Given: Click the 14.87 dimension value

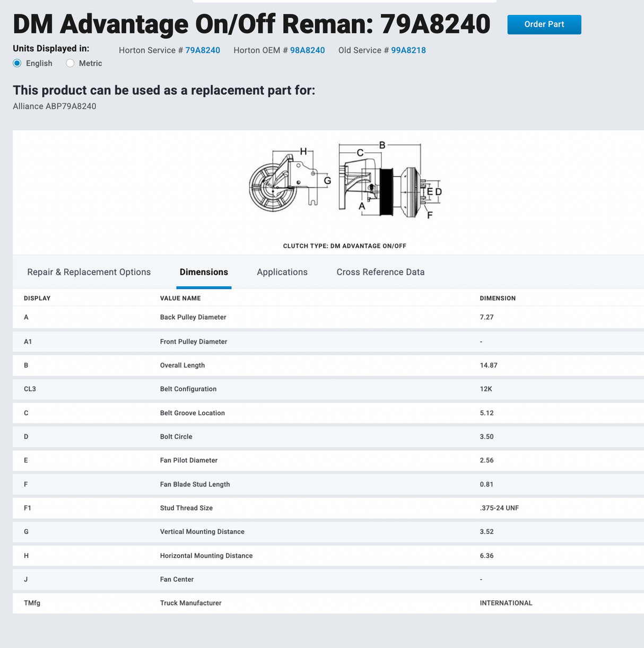Looking at the screenshot, I should coord(489,365).
